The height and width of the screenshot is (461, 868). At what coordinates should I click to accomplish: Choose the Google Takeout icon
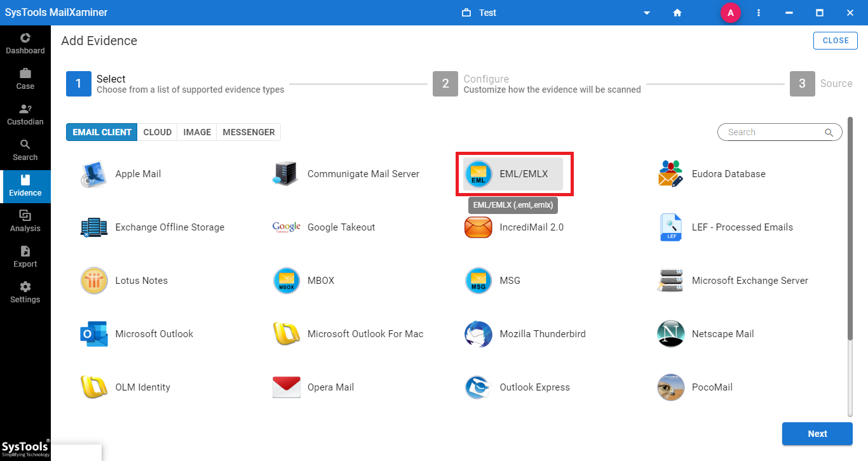[286, 227]
